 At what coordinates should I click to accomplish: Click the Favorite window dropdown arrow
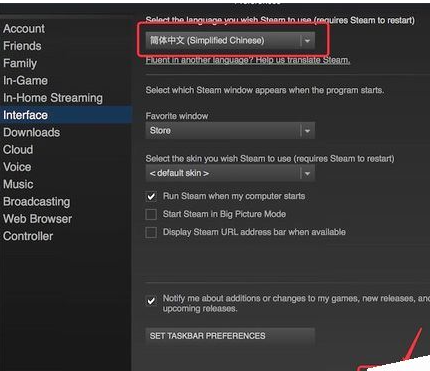coord(307,131)
